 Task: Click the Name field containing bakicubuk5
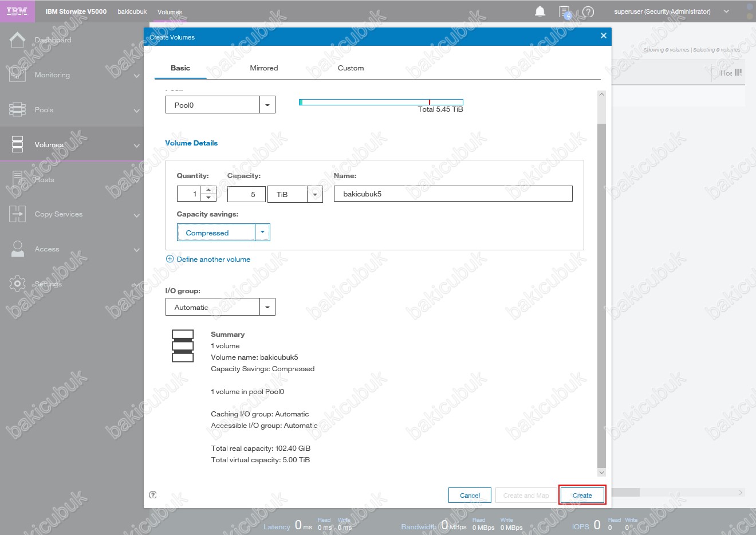[x=453, y=194]
